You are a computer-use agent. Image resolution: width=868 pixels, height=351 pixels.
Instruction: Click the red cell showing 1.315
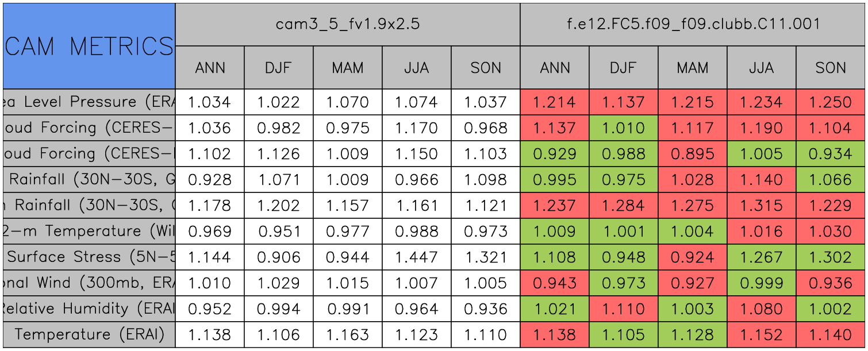pyautogui.click(x=761, y=206)
